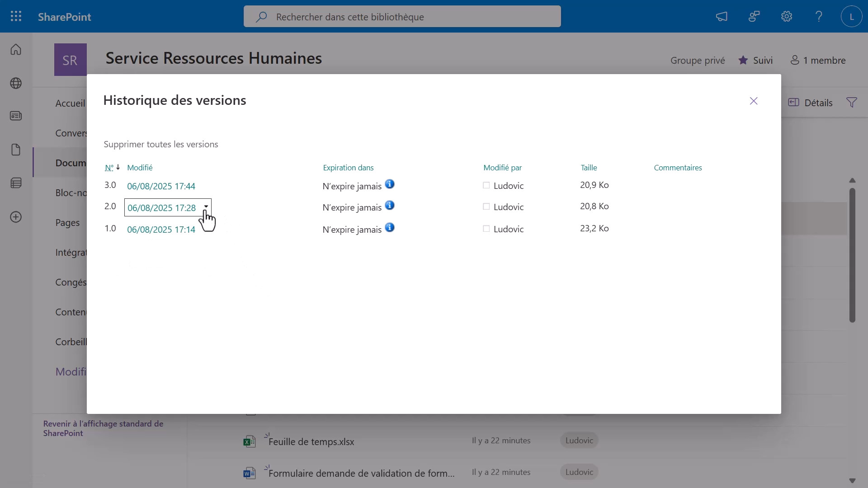Click the Taille column header
868x488 pixels.
tap(589, 168)
